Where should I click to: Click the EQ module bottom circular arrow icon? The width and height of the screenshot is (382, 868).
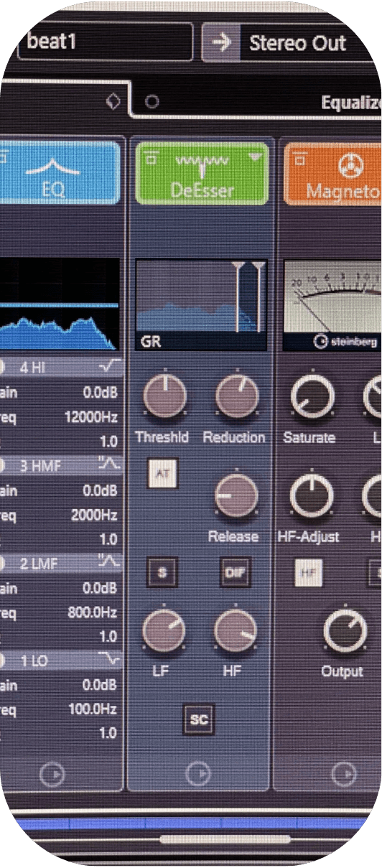[52, 775]
